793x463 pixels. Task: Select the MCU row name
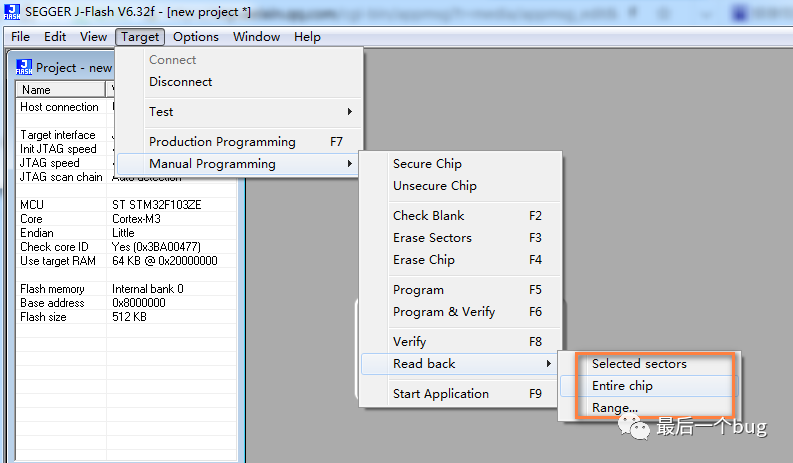coord(32,205)
